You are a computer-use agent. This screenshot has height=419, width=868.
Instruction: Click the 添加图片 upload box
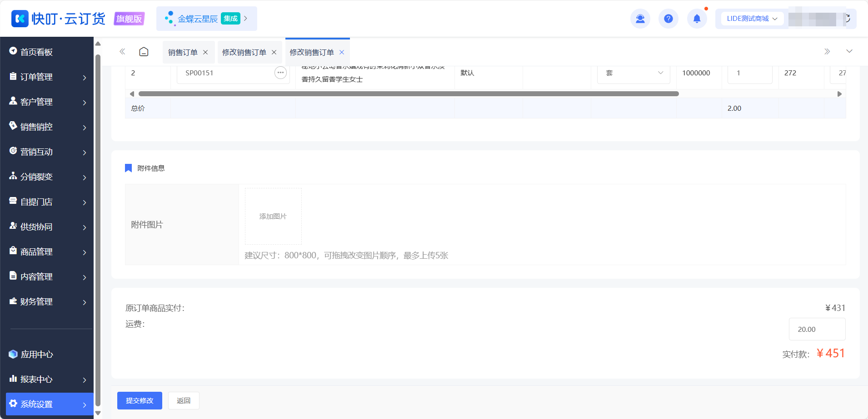[273, 217]
